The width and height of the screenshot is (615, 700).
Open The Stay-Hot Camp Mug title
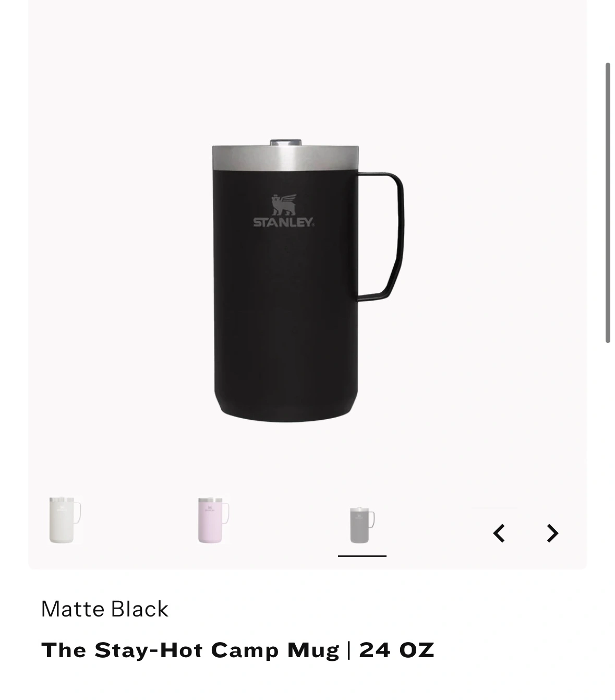tap(190, 650)
